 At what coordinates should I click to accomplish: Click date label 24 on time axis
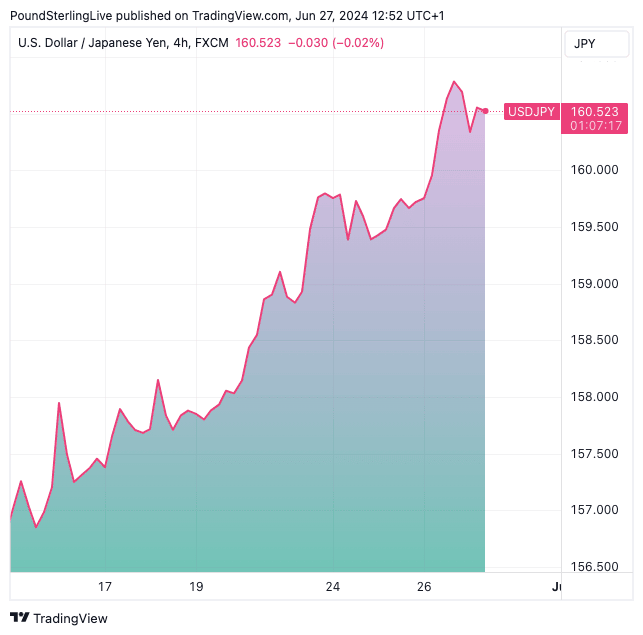click(333, 587)
